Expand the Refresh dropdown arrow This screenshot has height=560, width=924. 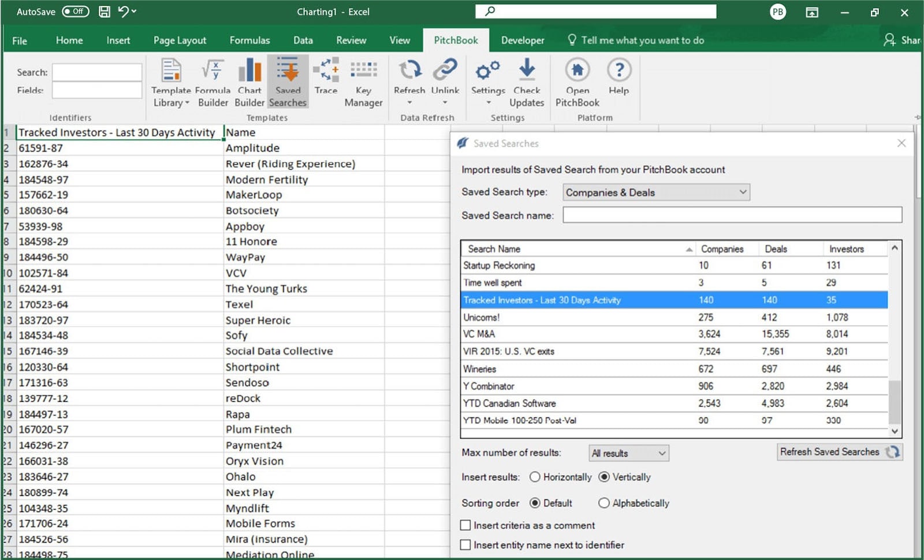pyautogui.click(x=409, y=103)
